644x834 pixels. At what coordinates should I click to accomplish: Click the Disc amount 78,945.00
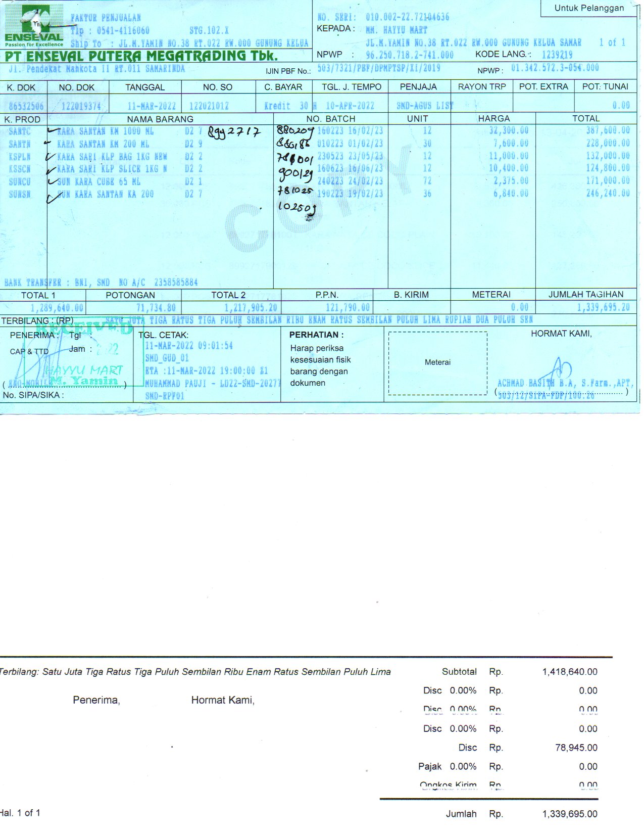click(x=576, y=748)
